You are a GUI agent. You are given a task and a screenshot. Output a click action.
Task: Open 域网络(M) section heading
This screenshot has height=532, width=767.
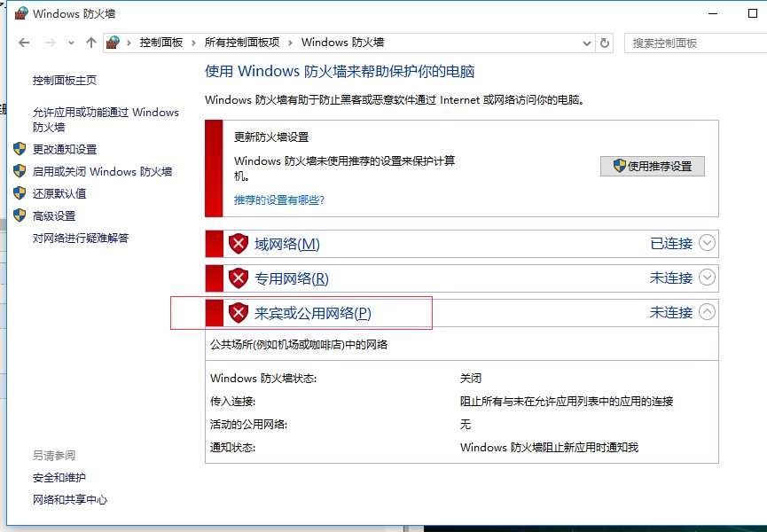click(287, 244)
